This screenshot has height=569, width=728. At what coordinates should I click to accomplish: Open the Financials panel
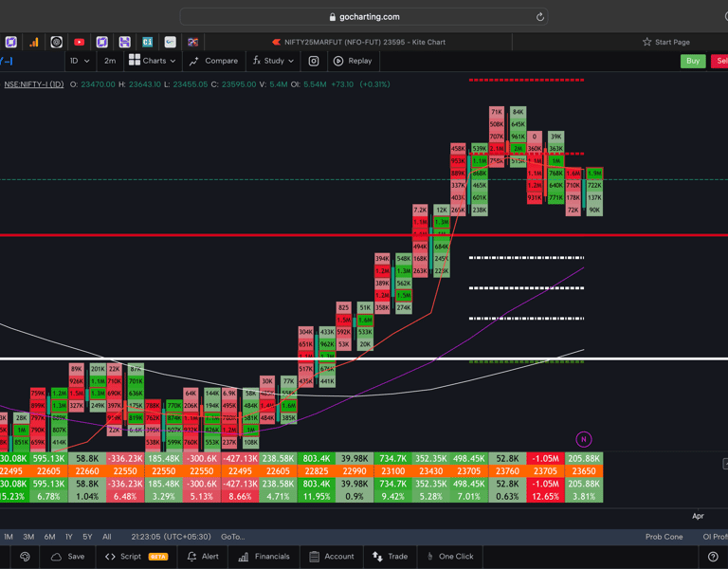[x=264, y=557]
